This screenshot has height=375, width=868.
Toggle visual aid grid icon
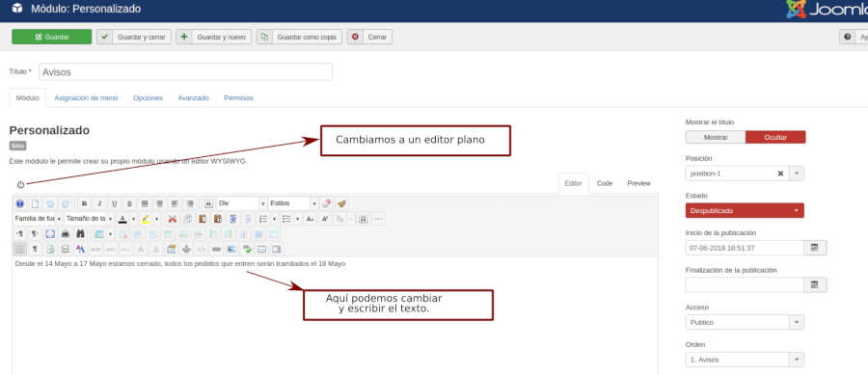[x=19, y=250]
